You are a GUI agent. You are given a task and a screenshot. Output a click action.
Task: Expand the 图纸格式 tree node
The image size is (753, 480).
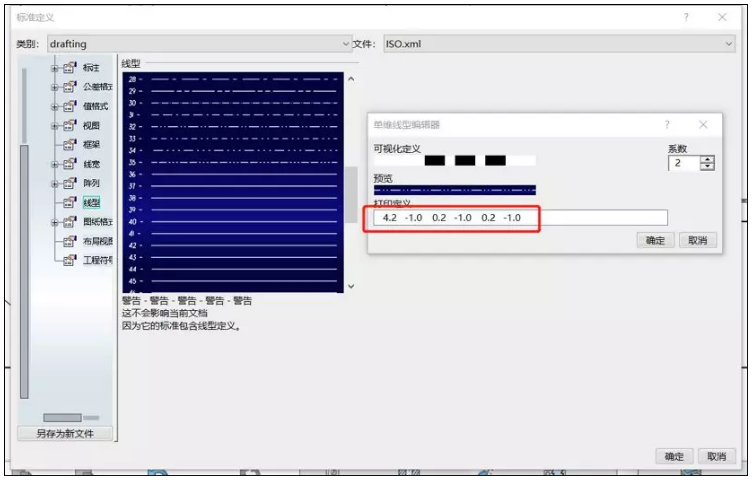point(54,222)
